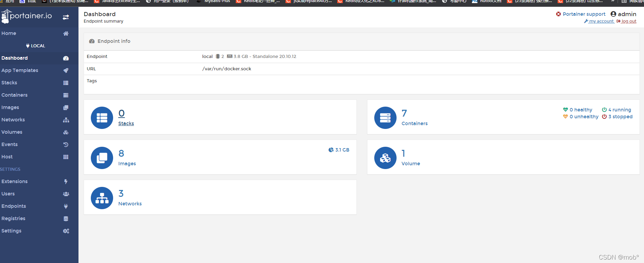
Task: Click the Networks label on dashboard card
Action: tap(130, 204)
